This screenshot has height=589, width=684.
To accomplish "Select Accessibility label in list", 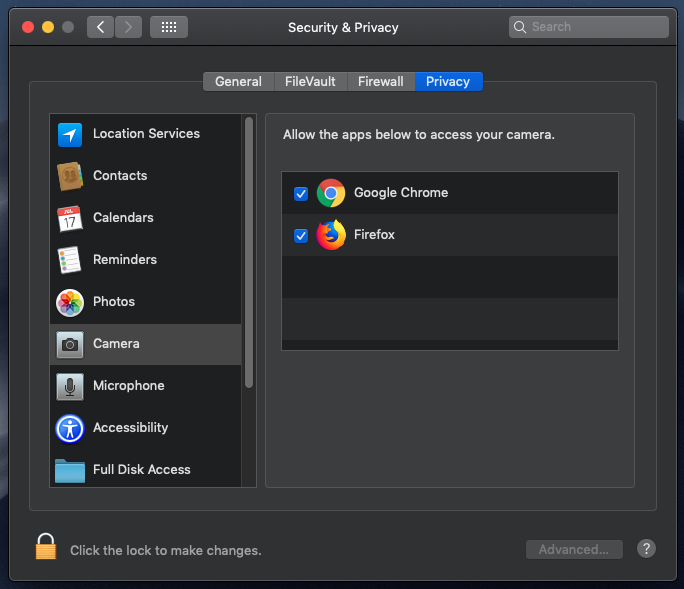I will pos(130,428).
